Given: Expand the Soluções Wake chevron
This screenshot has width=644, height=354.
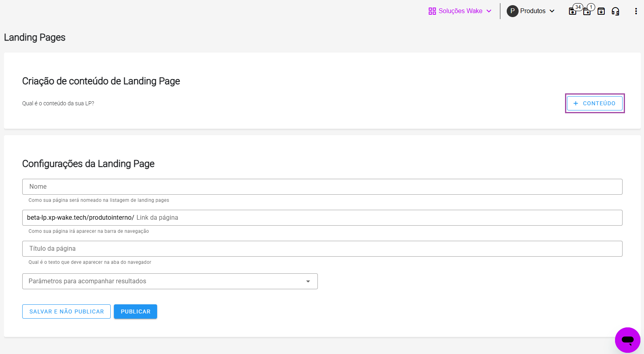Looking at the screenshot, I should point(489,11).
